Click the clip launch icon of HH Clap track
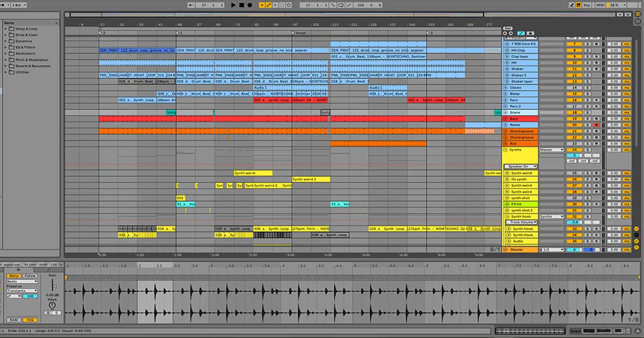Image resolution: width=644 pixels, height=338 pixels. tap(506, 50)
